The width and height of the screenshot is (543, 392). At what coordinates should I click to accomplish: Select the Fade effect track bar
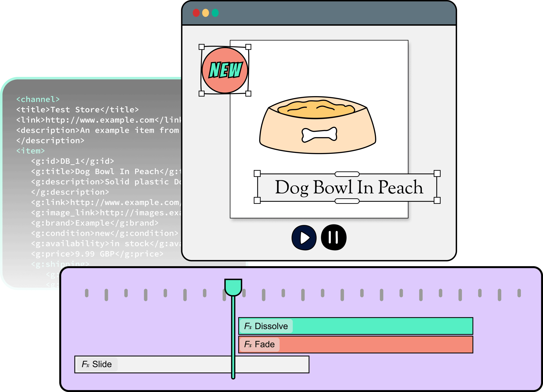[x=356, y=344]
